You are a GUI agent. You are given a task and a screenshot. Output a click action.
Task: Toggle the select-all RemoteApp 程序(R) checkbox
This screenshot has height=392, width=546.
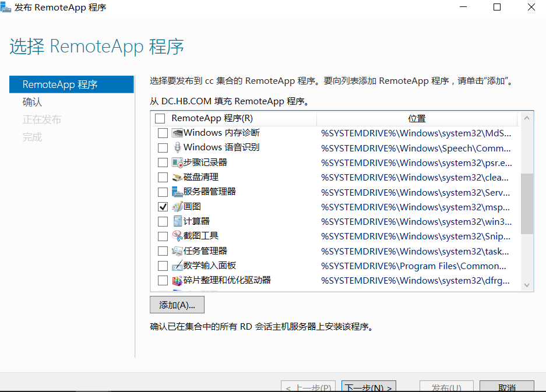[160, 118]
